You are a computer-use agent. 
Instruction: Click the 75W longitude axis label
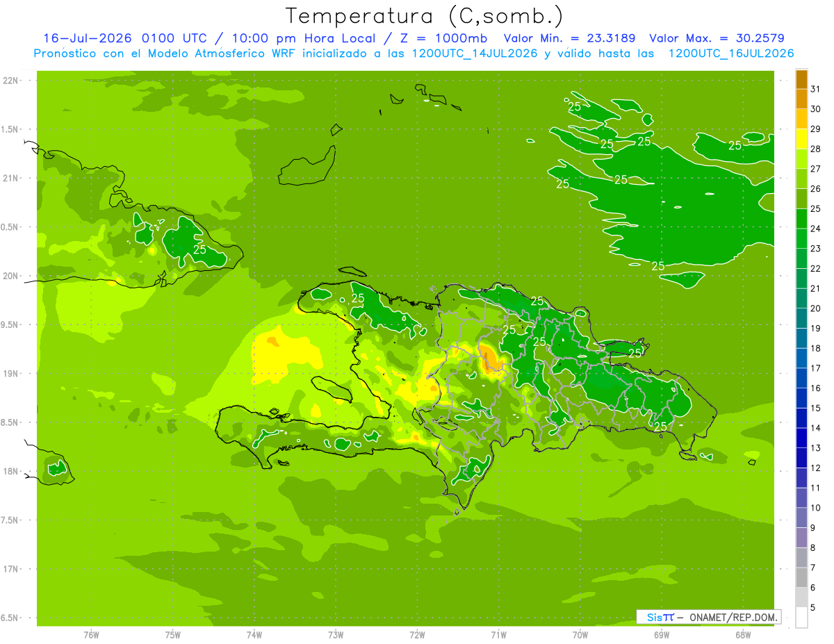pos(172,635)
